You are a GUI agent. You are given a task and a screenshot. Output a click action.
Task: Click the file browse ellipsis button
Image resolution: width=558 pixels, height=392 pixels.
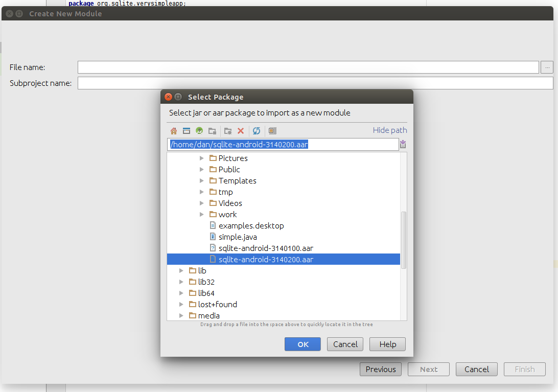coord(547,67)
